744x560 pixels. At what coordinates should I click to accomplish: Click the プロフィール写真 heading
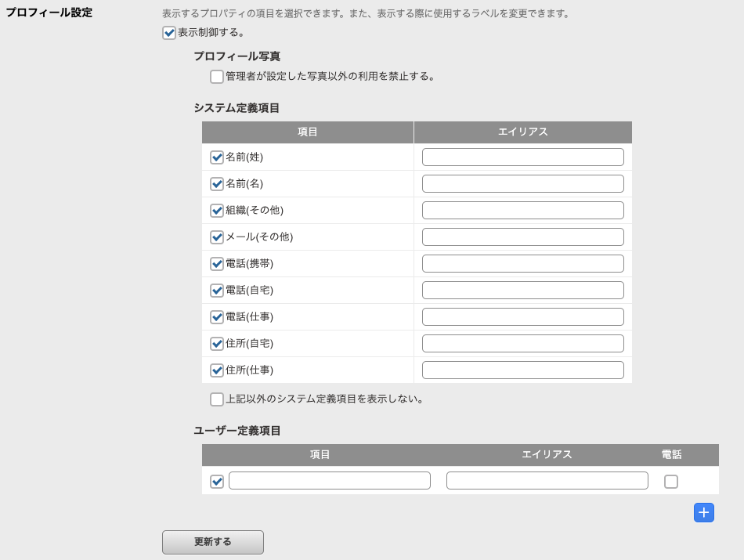[237, 56]
